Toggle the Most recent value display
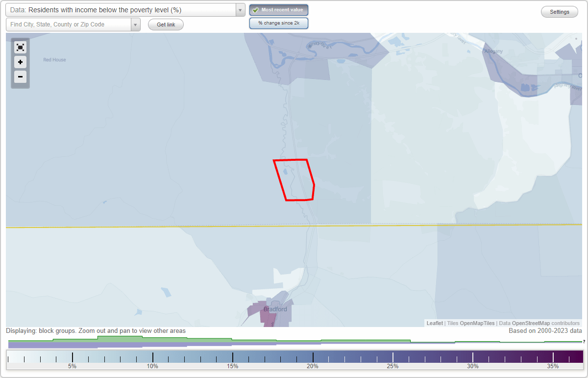Viewport: 588px width, 378px height. (x=278, y=9)
